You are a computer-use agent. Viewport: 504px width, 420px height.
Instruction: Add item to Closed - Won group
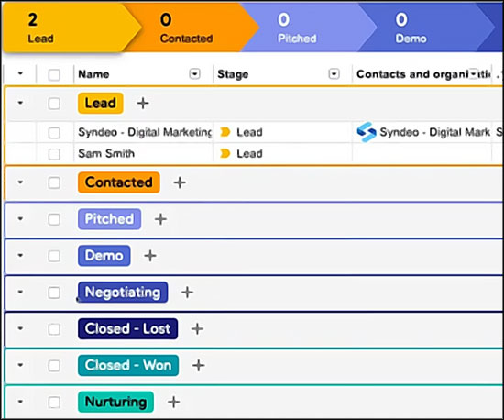coord(198,365)
